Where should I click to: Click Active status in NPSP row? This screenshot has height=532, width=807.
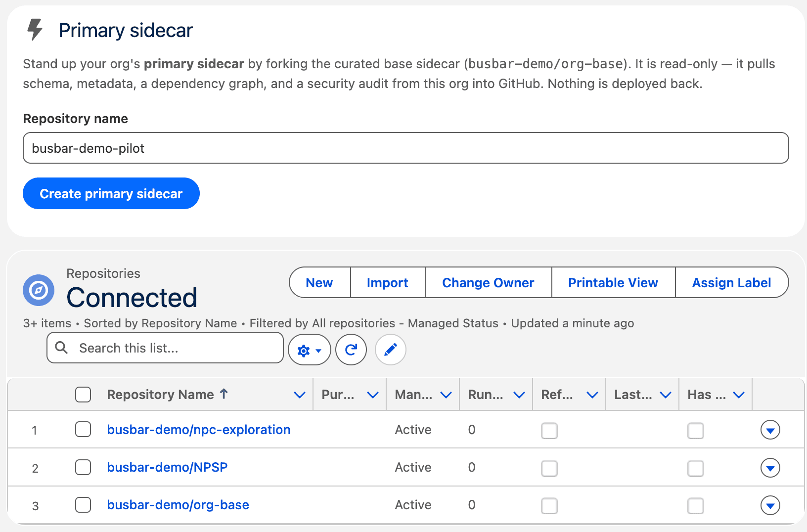413,467
